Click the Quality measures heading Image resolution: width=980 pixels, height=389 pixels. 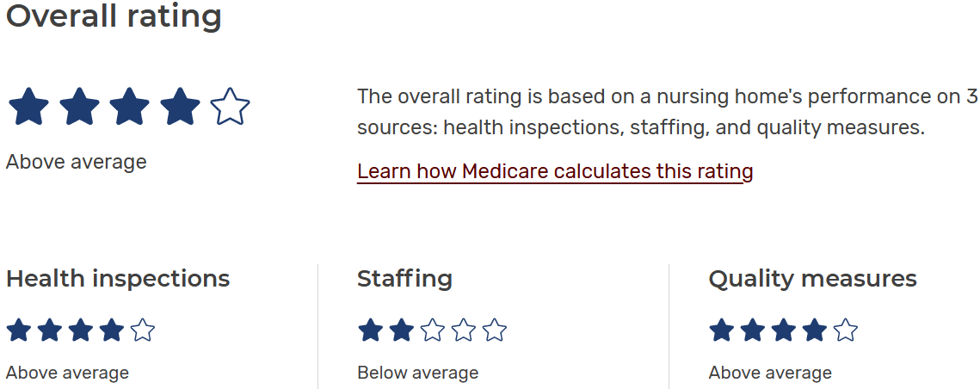click(812, 279)
